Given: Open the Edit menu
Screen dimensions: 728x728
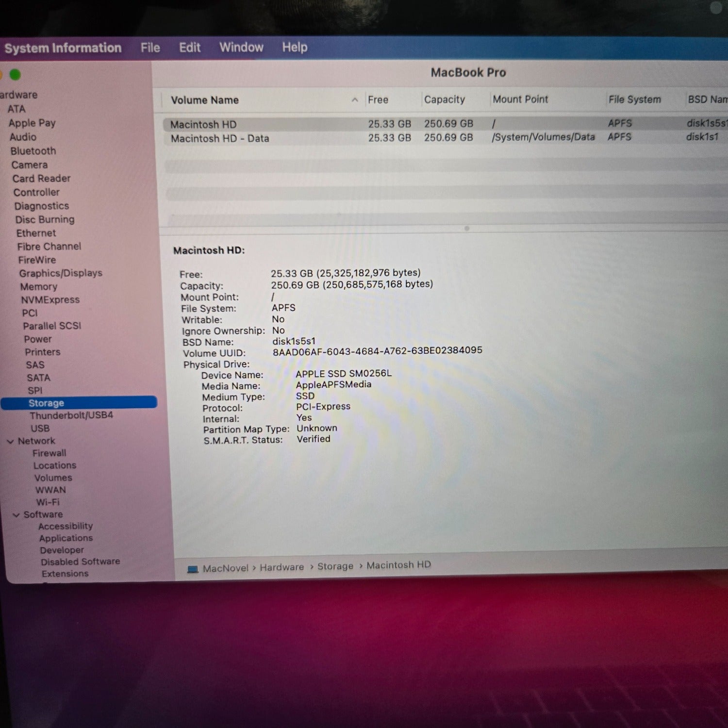Looking at the screenshot, I should [190, 48].
